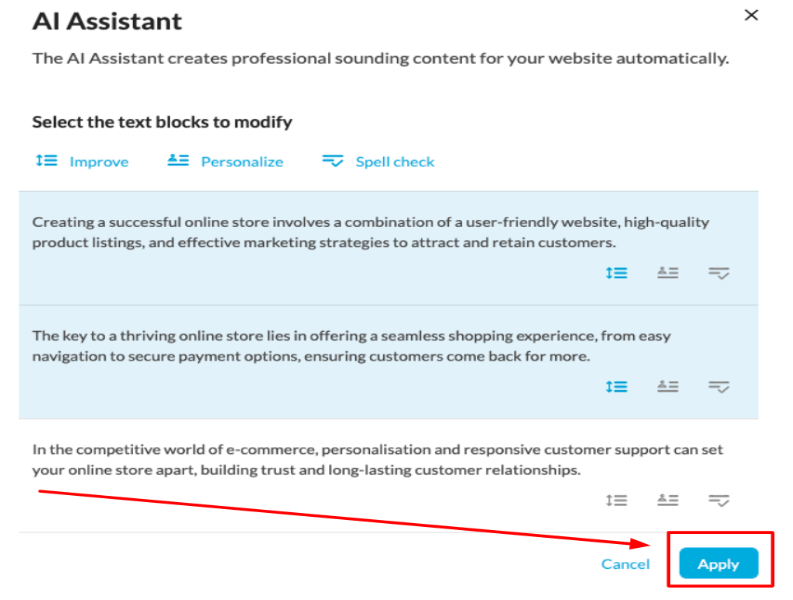Screen dimensions: 793x600
Task: Click Spell check icon for 'In the competitive world' block
Action: pos(719,501)
